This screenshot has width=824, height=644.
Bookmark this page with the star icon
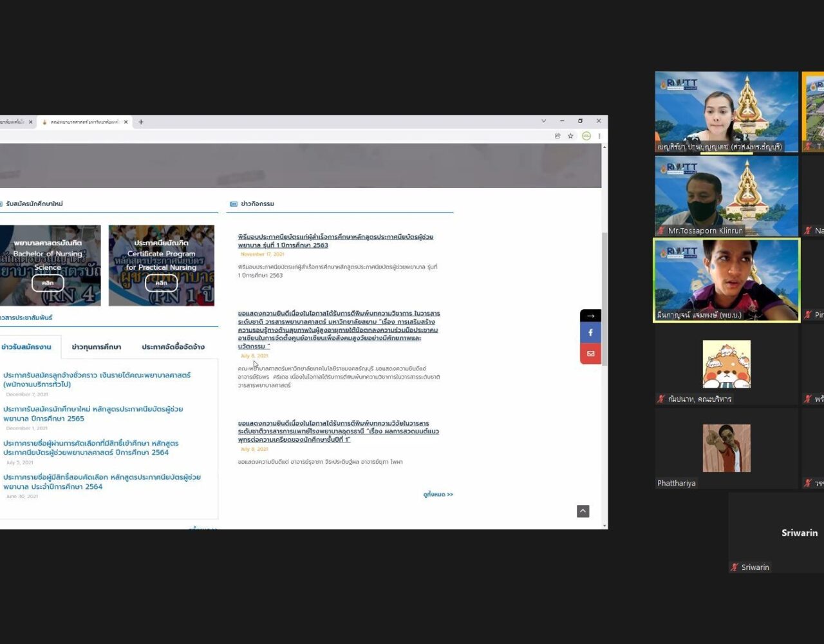click(570, 136)
